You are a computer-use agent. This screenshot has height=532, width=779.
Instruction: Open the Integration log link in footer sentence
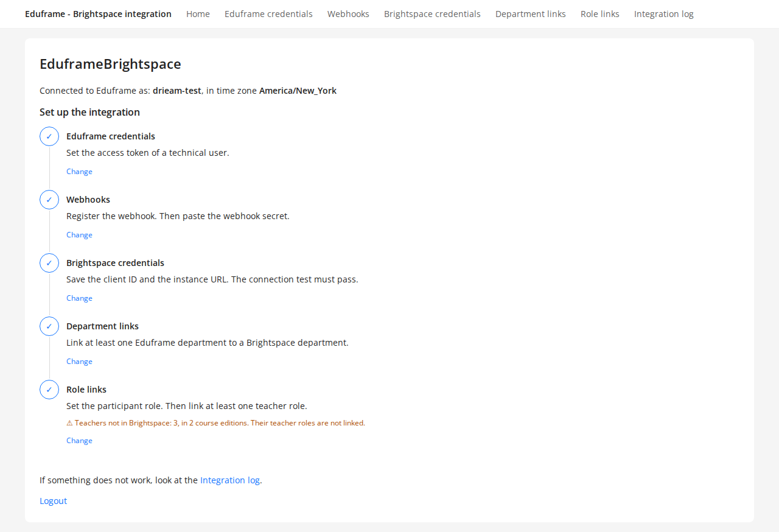pos(230,480)
